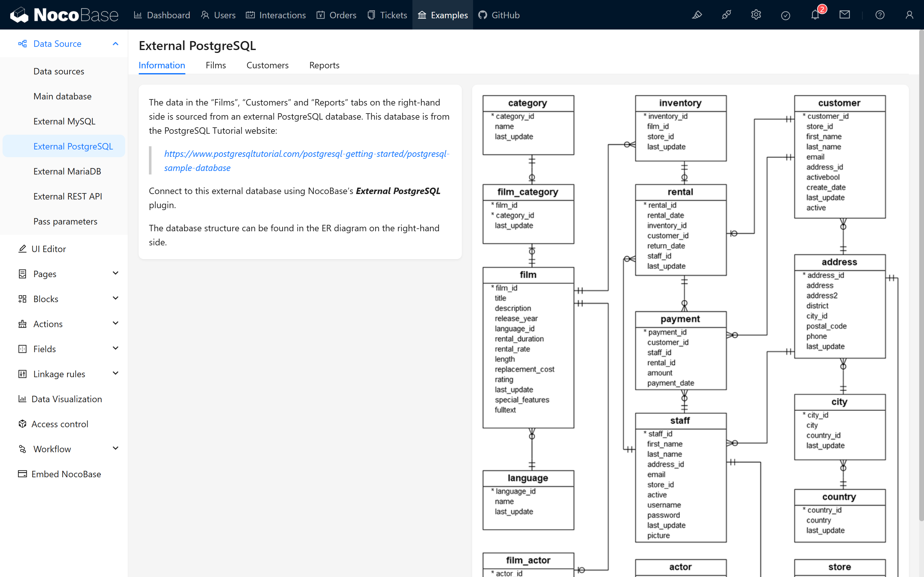Select External MySQL in sidebar
Screen dimensions: 924x577
coord(64,121)
